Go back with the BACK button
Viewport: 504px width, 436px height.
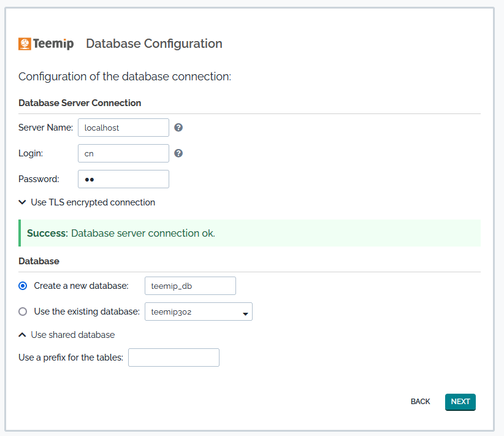coord(420,402)
